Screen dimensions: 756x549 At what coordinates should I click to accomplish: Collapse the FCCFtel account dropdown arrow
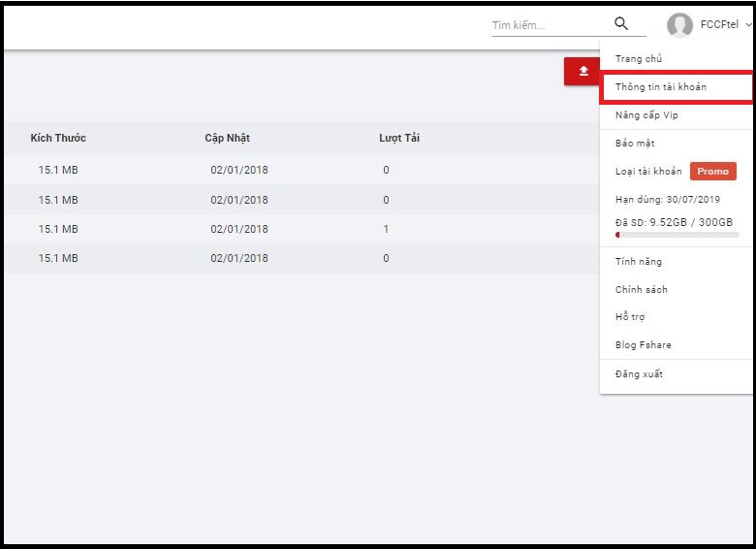(x=748, y=25)
